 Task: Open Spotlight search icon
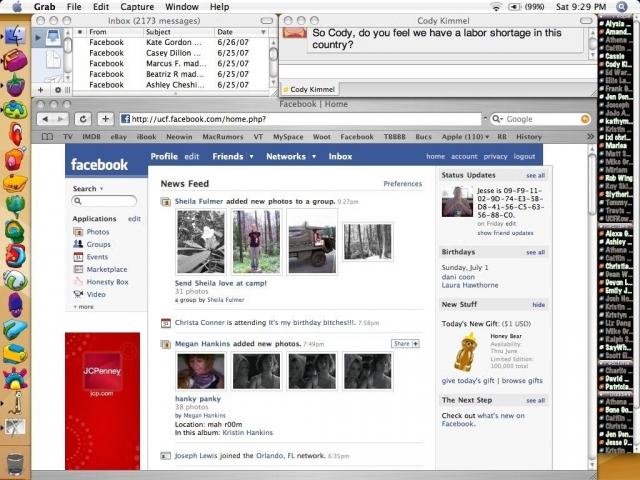pyautogui.click(x=622, y=7)
